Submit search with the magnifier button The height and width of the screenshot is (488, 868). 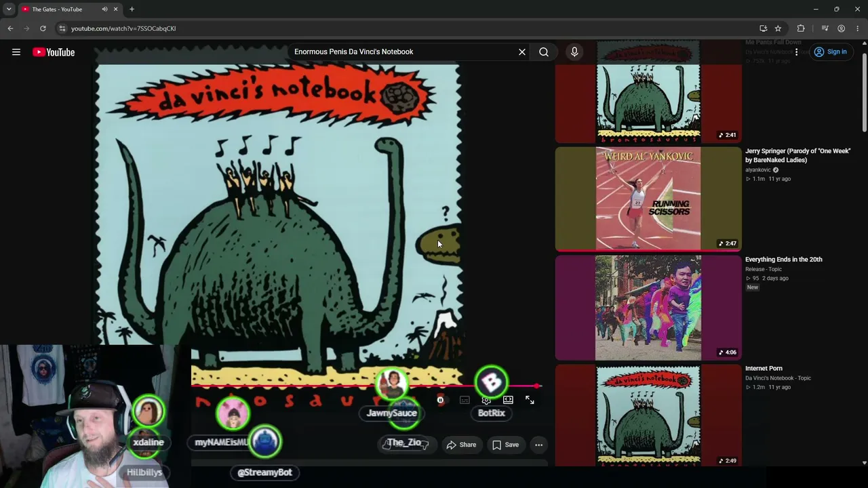coord(544,52)
